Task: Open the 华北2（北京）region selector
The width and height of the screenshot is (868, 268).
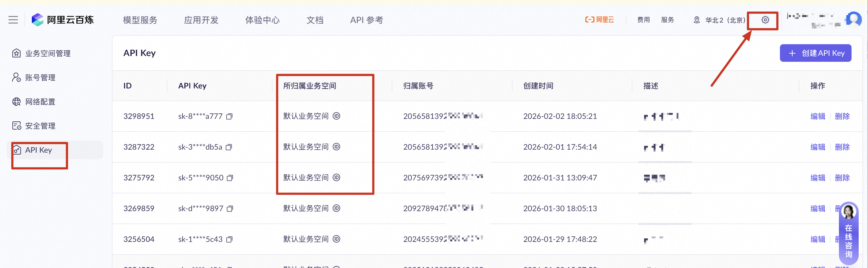Action: (x=719, y=20)
